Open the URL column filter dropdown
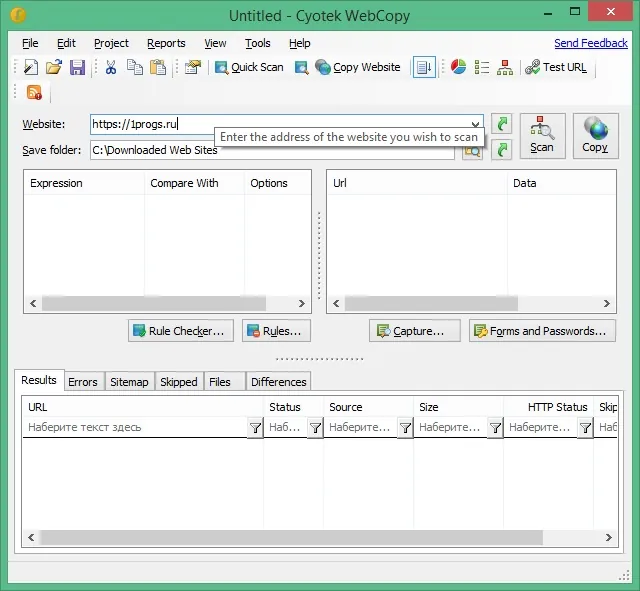 point(255,428)
